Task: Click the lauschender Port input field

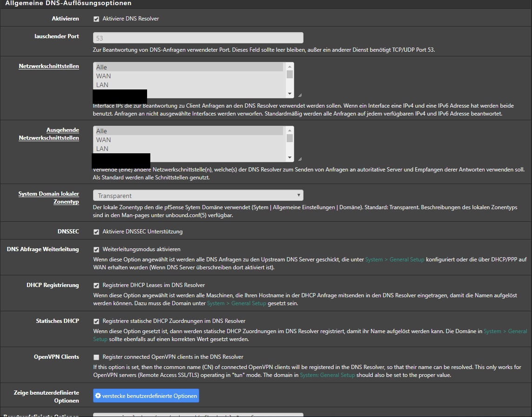Action: (198, 38)
